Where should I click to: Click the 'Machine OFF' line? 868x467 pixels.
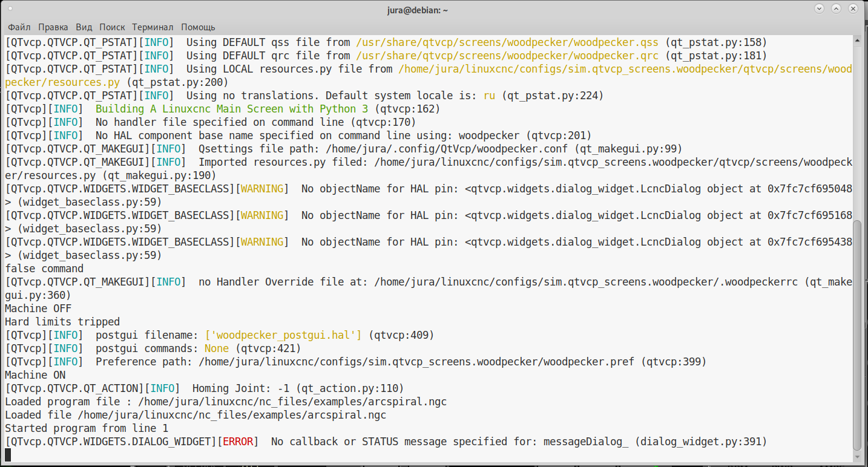point(38,309)
